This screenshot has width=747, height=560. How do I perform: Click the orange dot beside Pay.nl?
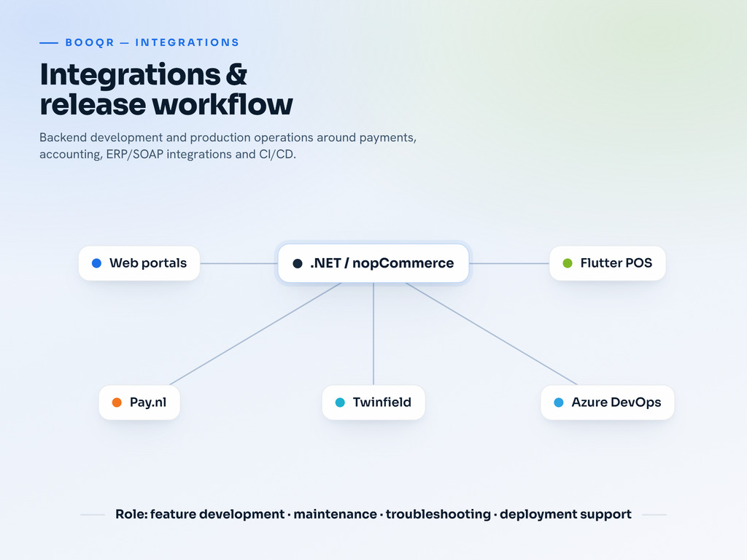click(117, 402)
